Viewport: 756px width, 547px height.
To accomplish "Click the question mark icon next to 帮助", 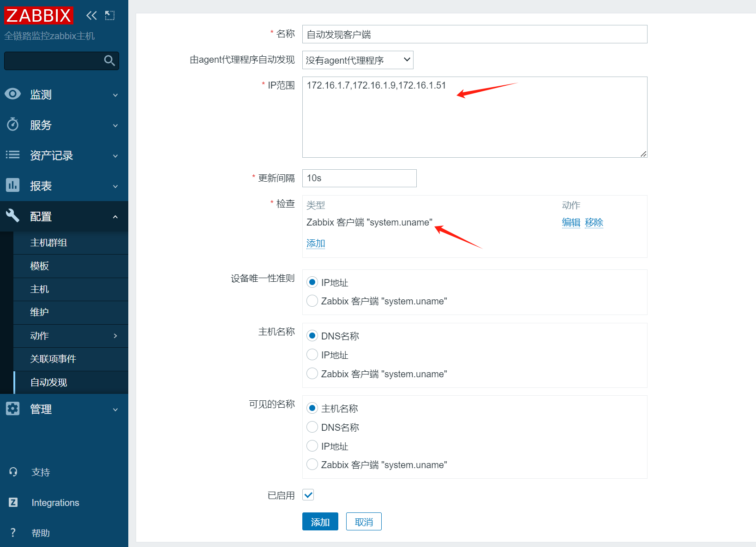I will (13, 533).
